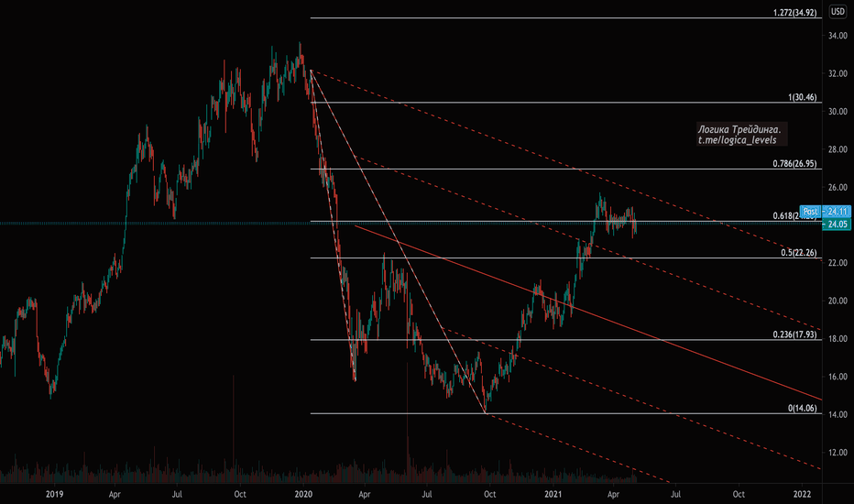Select the solid red trend line

click(x=588, y=312)
